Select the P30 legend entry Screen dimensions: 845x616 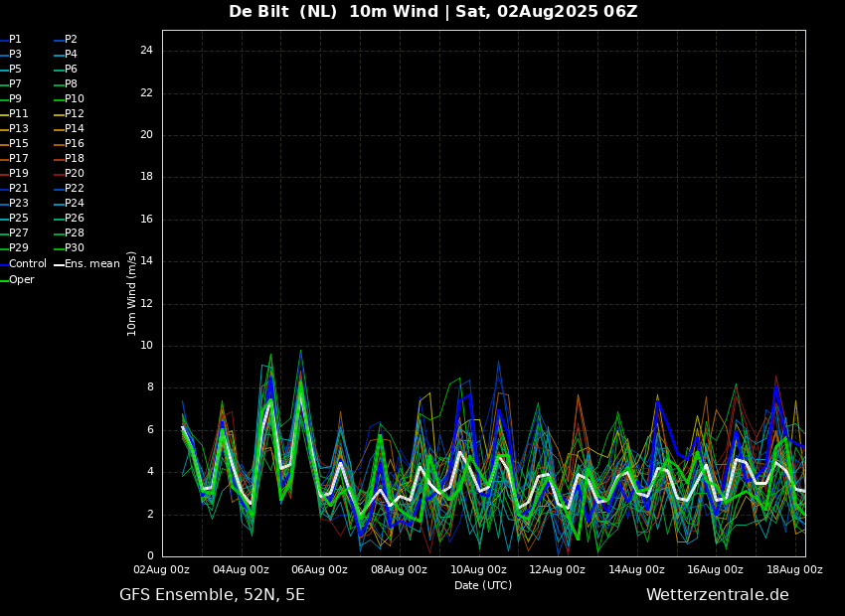click(75, 248)
